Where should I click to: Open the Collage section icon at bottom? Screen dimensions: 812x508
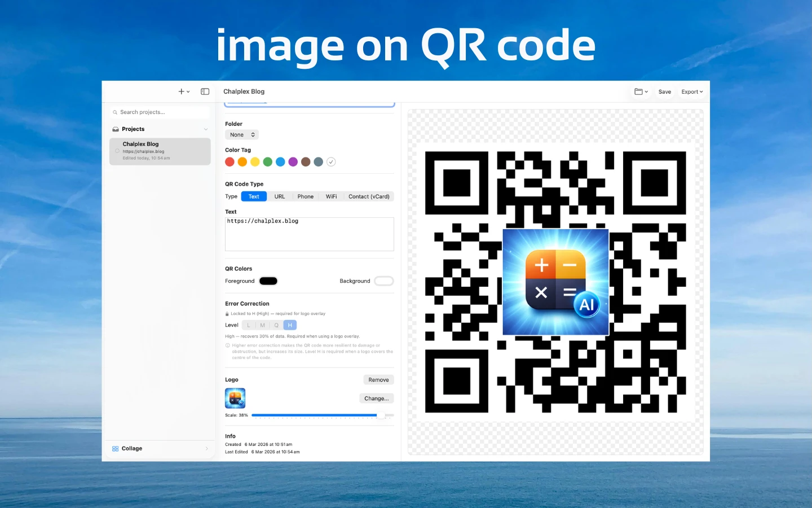point(115,448)
